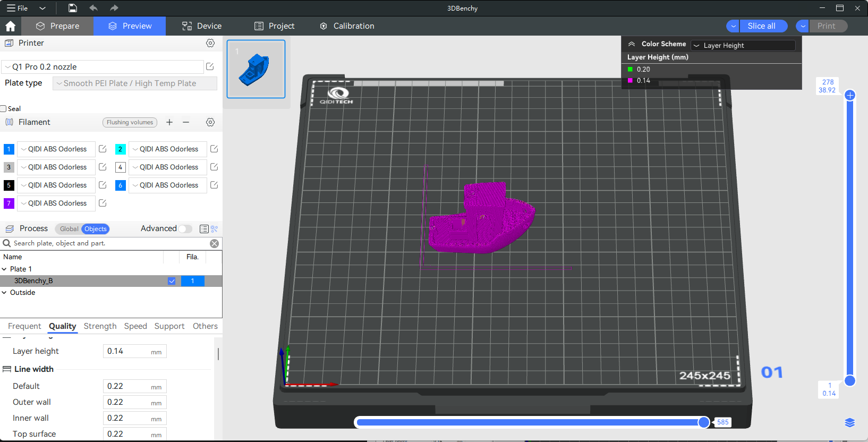The image size is (868, 442).
Task: Open the File menu dropdown
Action: pos(17,8)
